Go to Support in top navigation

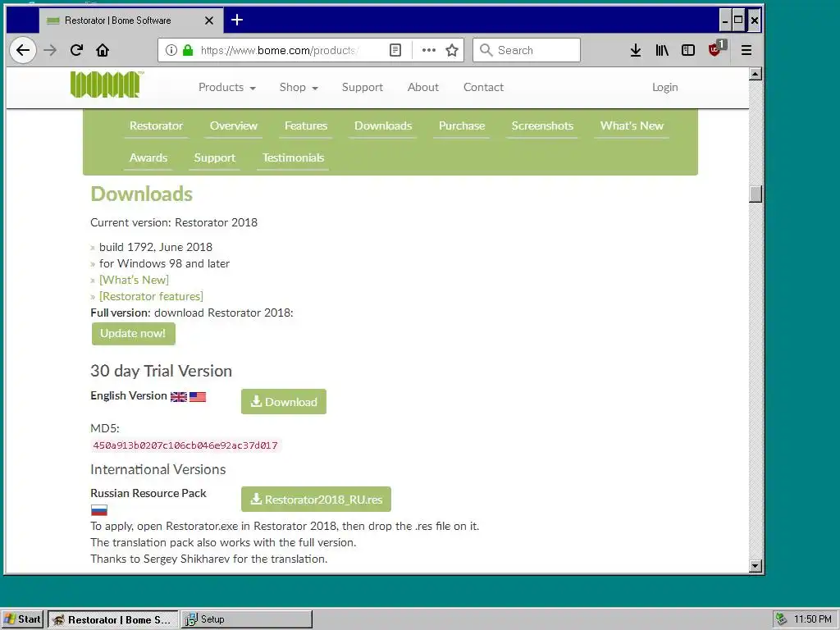tap(362, 87)
